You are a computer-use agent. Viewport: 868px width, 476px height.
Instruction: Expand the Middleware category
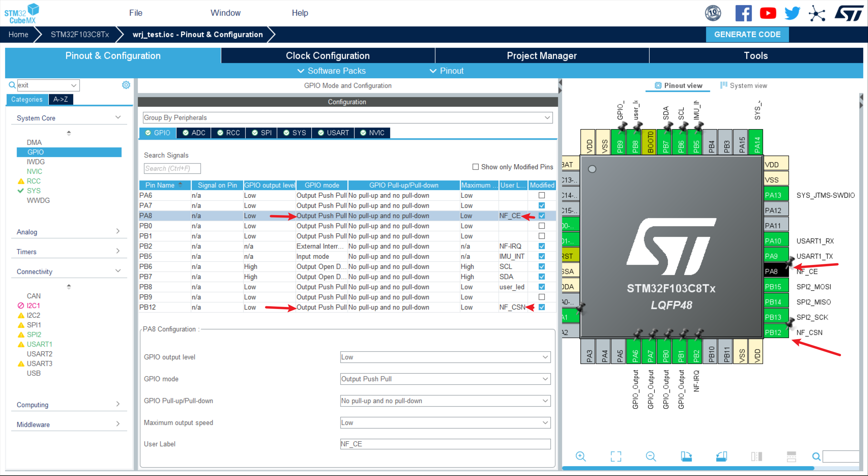pyautogui.click(x=69, y=425)
